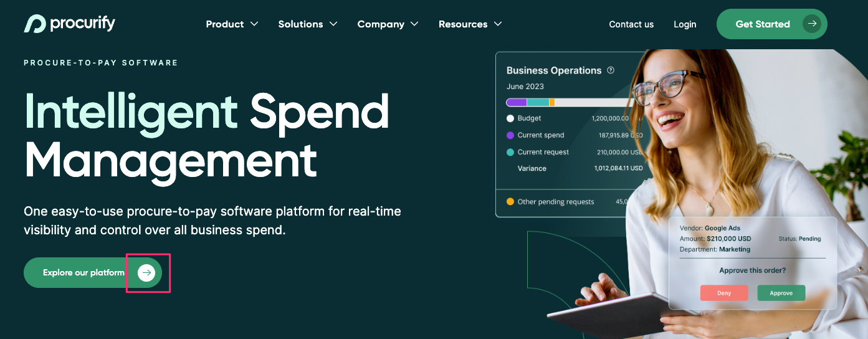Click Approve this order? prompt
This screenshot has height=339, width=868.
point(752,270)
